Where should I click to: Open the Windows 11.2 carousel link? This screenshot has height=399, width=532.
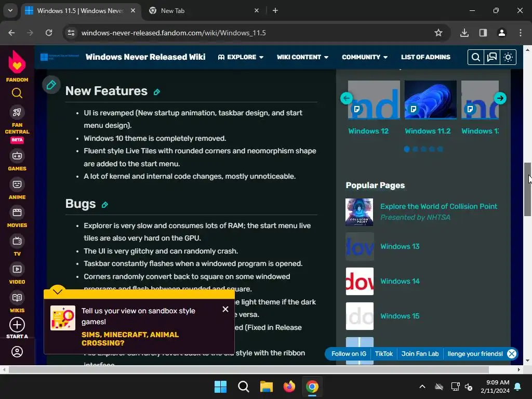[428, 131]
